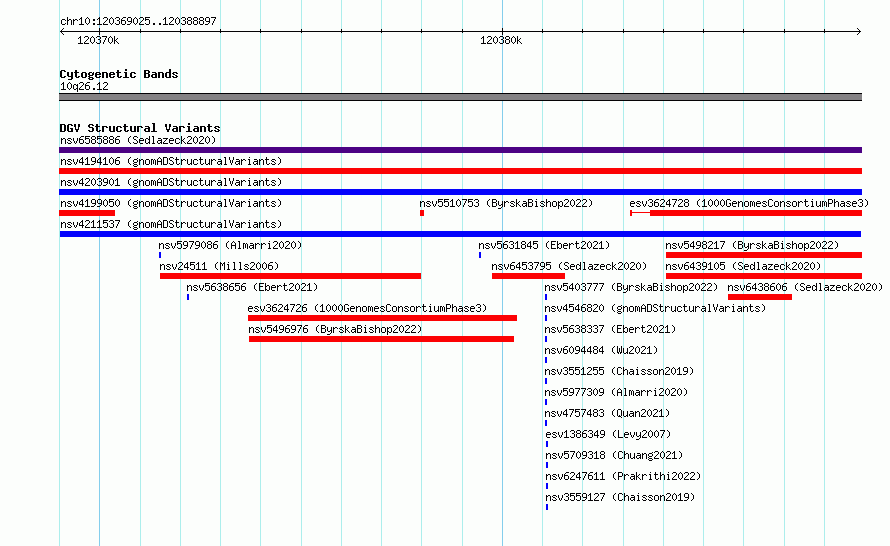Select nsv4211537 (gnomADStructuralVariants) label
890x546 pixels.
coord(171,224)
